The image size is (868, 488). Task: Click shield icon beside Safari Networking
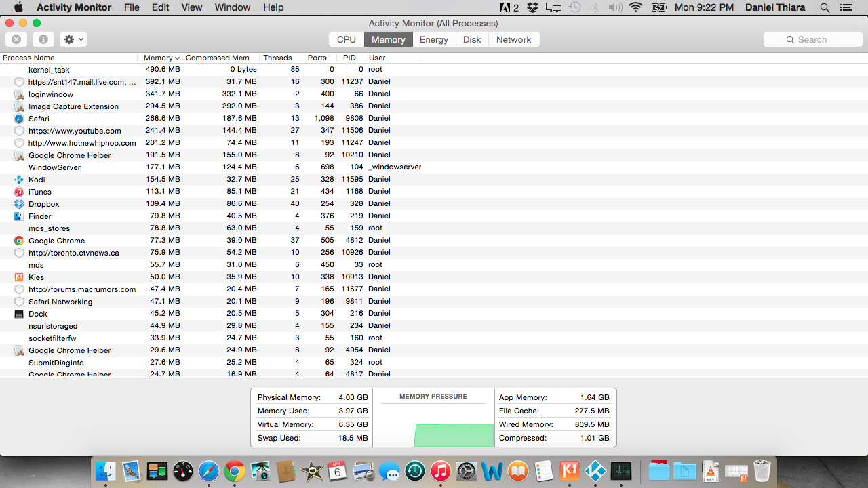[x=19, y=302]
